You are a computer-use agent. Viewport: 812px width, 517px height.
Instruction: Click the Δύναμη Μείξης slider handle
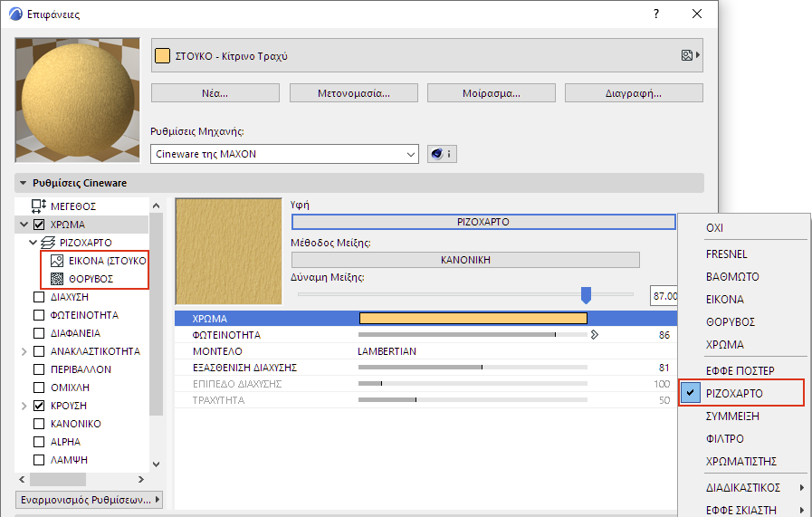pyautogui.click(x=586, y=294)
